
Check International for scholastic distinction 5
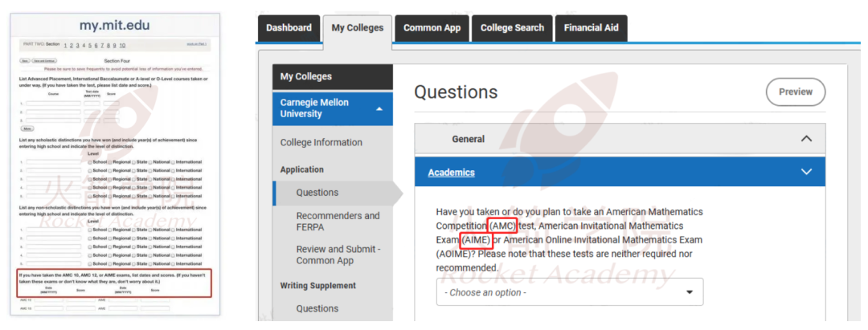pos(173,196)
